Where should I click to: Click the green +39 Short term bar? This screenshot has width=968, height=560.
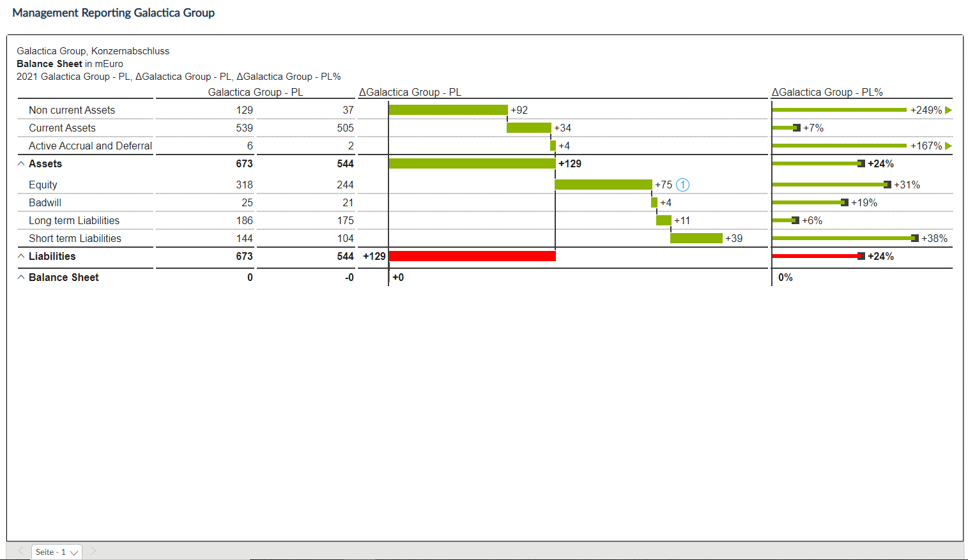(696, 238)
